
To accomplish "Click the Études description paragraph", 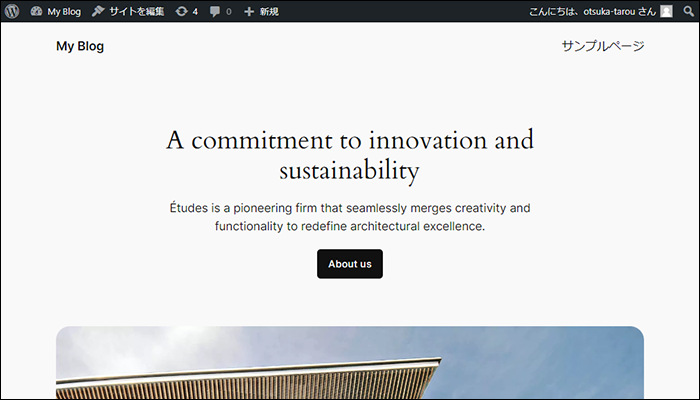I will click(350, 217).
